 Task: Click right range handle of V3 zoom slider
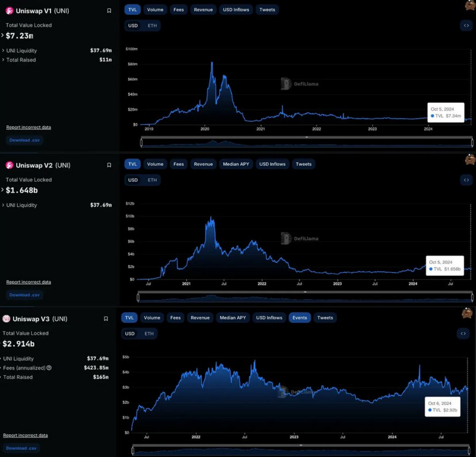pos(469,451)
